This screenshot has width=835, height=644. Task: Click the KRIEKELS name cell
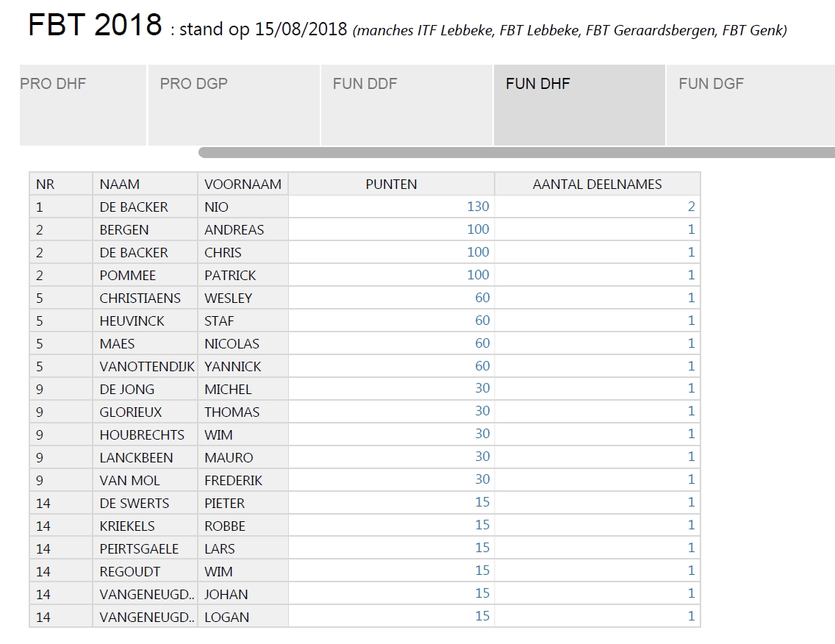point(145,526)
